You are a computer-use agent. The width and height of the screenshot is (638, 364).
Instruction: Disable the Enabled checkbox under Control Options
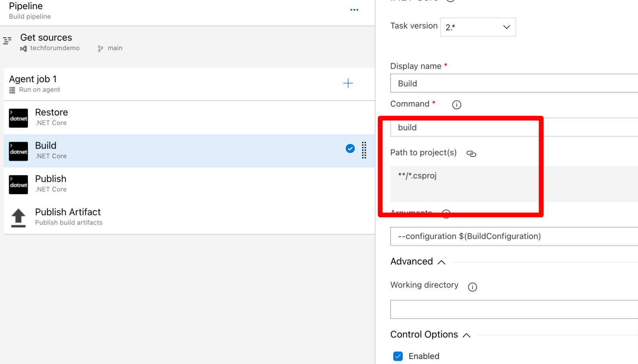click(x=398, y=356)
